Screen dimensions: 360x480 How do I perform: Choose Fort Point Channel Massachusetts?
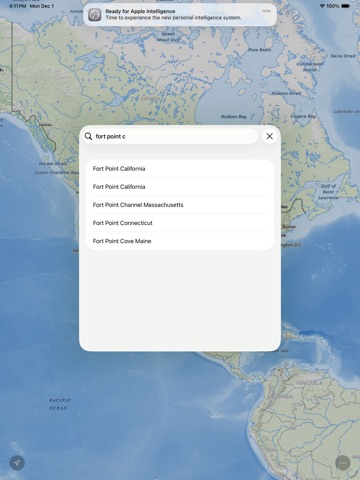(x=180, y=205)
